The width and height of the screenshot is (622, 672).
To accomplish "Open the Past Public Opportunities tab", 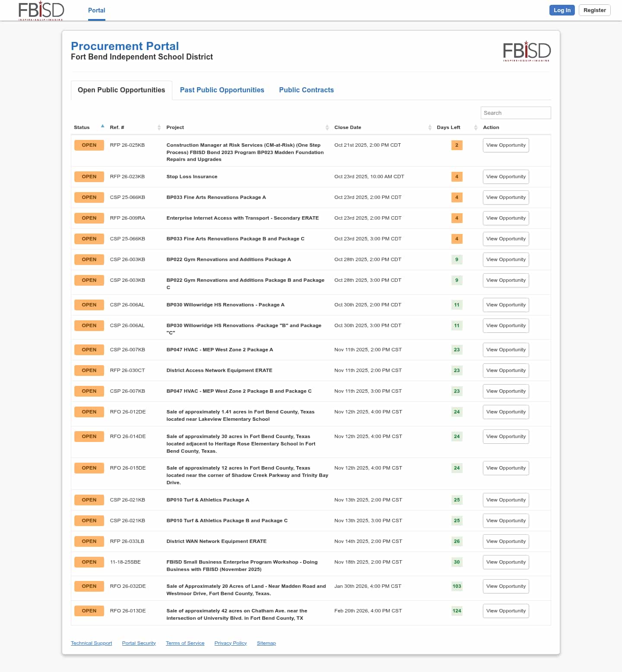I will click(222, 90).
